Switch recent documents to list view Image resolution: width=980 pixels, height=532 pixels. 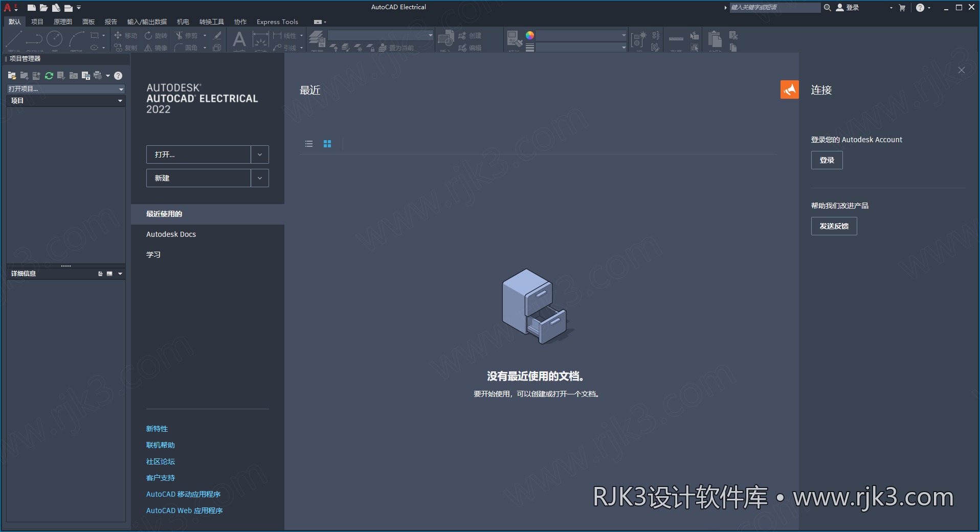[x=309, y=144]
